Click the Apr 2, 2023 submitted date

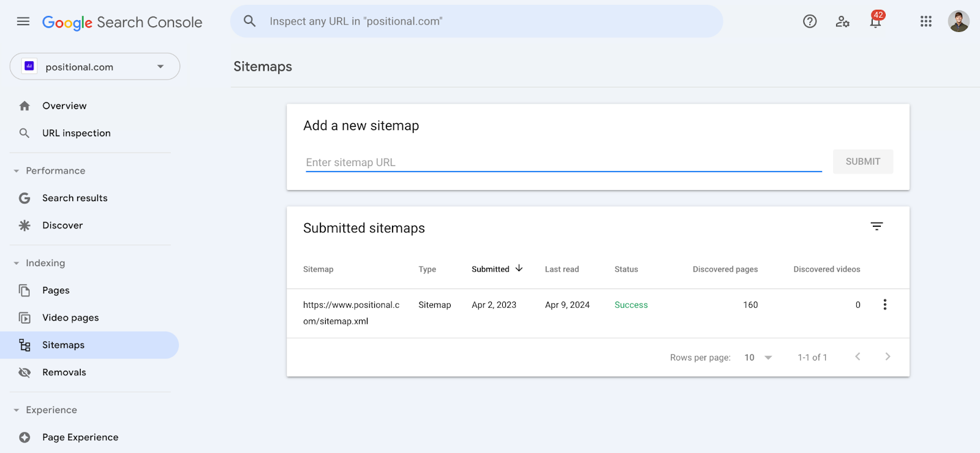point(494,305)
